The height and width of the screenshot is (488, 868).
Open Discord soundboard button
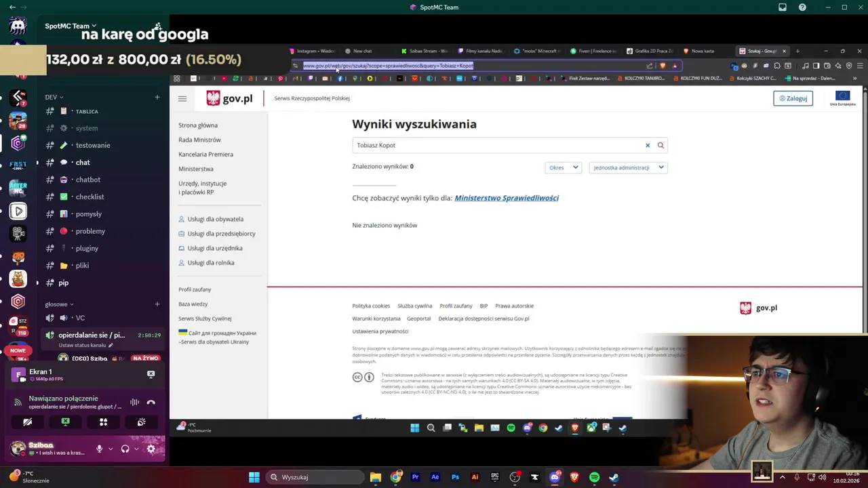pos(141,422)
